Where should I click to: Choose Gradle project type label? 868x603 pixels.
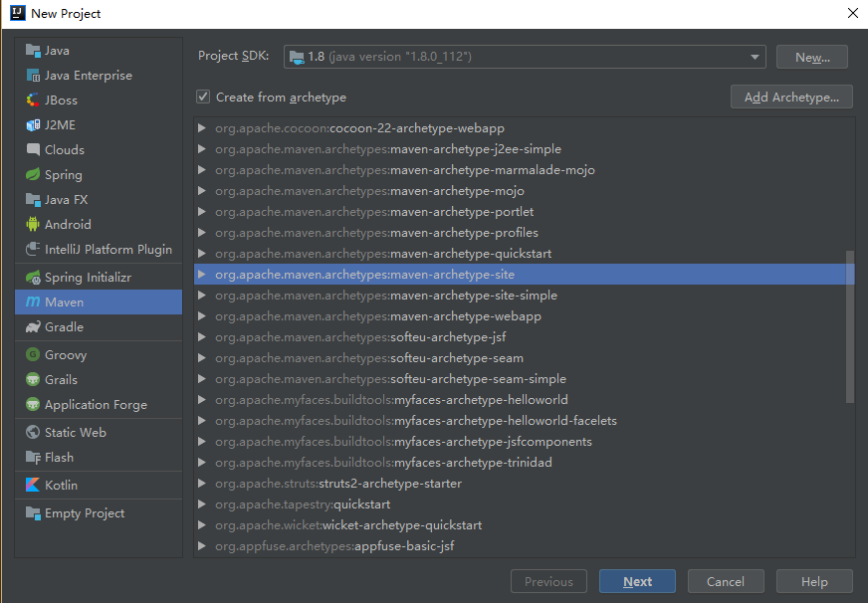(65, 327)
